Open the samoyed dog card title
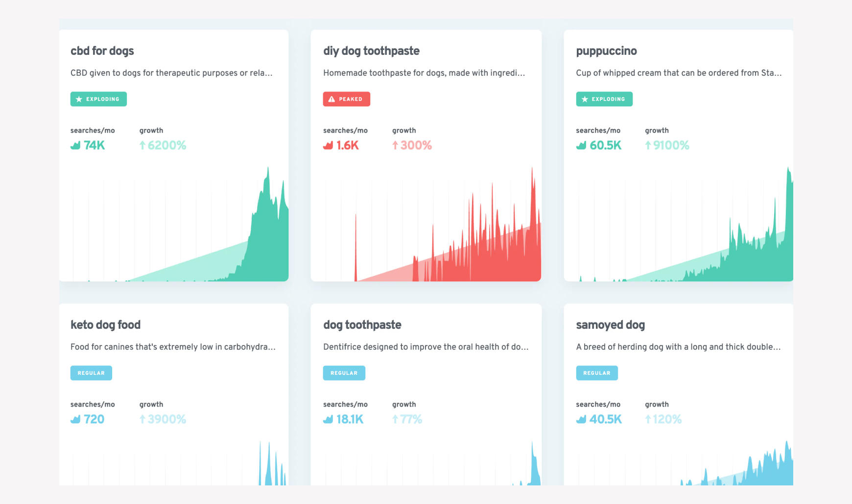Viewport: 852px width, 504px height. [610, 325]
